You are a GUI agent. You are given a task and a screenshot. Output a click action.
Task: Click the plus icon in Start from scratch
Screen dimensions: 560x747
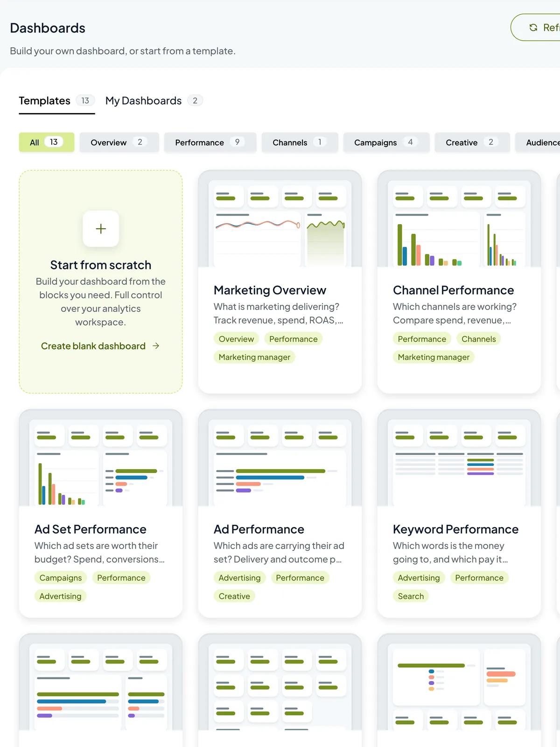coord(101,229)
